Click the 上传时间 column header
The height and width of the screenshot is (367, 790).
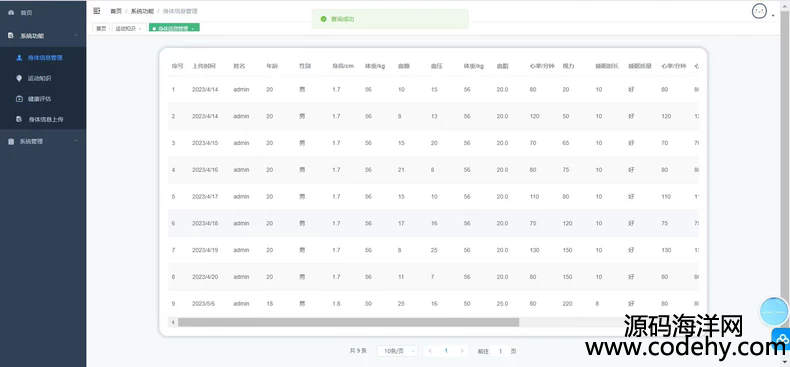tap(204, 66)
